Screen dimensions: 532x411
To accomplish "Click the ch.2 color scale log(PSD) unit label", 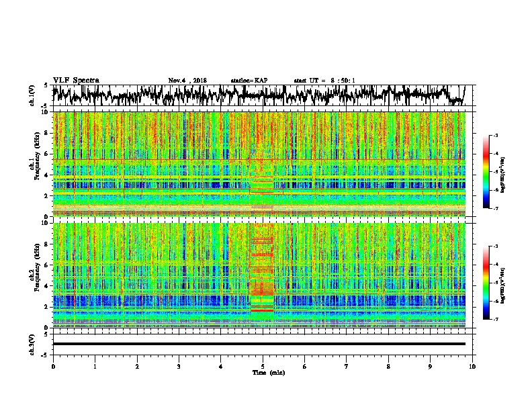I will [x=503, y=285].
